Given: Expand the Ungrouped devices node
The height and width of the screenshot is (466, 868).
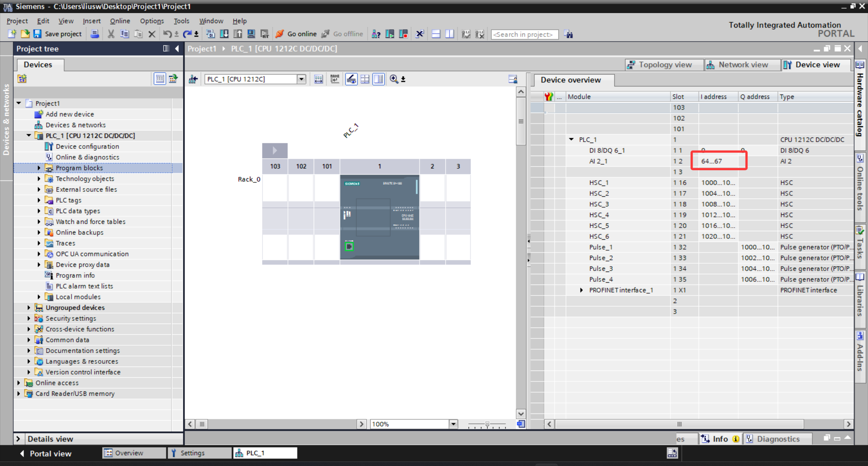Looking at the screenshot, I should (29, 308).
